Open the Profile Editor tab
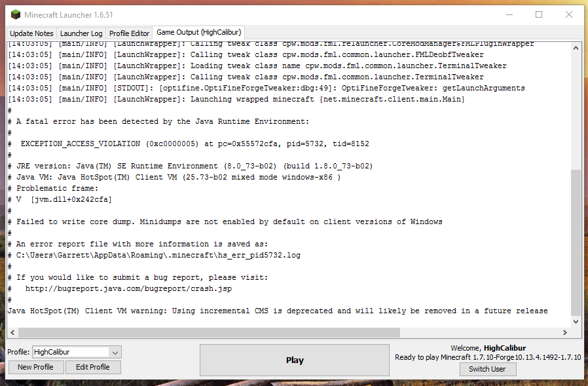 (x=129, y=33)
